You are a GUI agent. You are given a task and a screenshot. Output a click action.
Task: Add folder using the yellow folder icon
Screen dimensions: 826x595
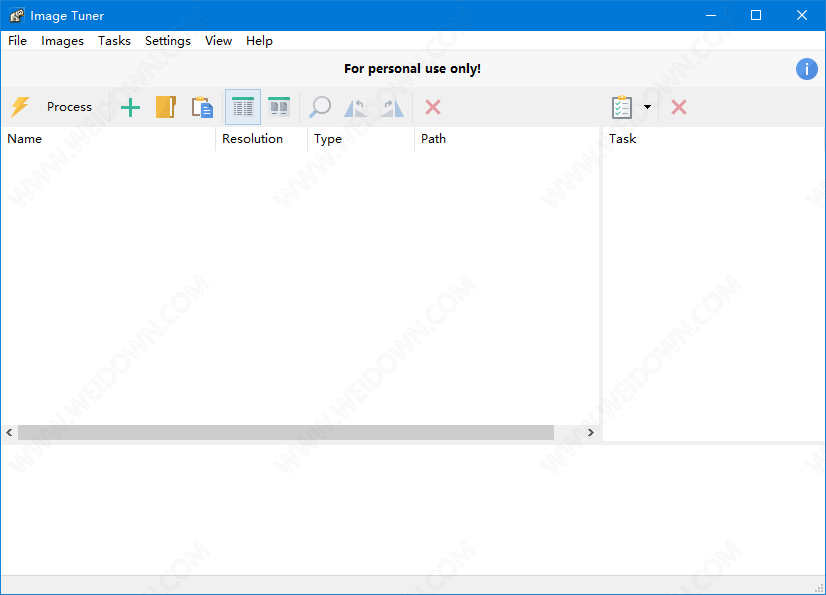166,107
